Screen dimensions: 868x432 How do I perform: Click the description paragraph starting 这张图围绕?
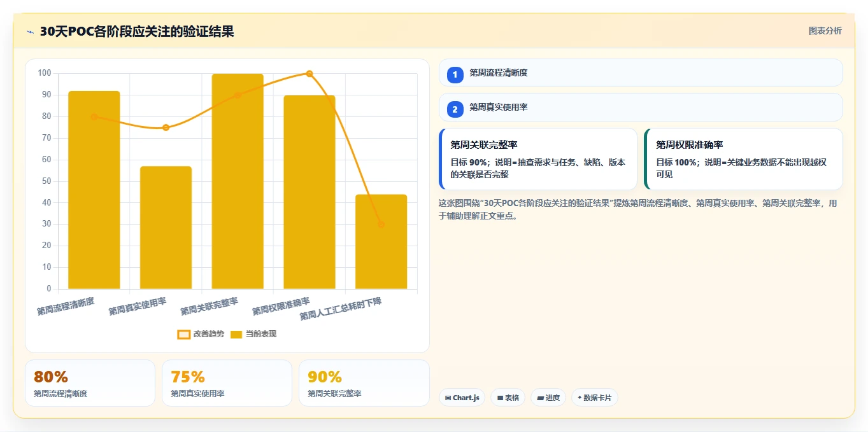point(637,209)
